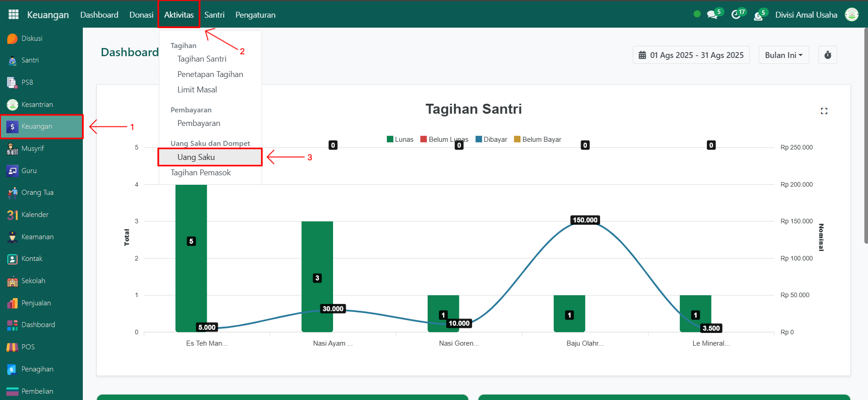Image resolution: width=868 pixels, height=400 pixels.
Task: Open the chat messages icon with badge 5
Action: 712,14
